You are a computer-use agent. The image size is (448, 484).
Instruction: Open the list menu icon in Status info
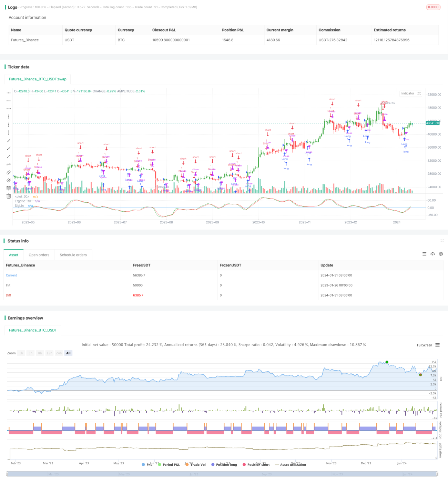click(424, 254)
